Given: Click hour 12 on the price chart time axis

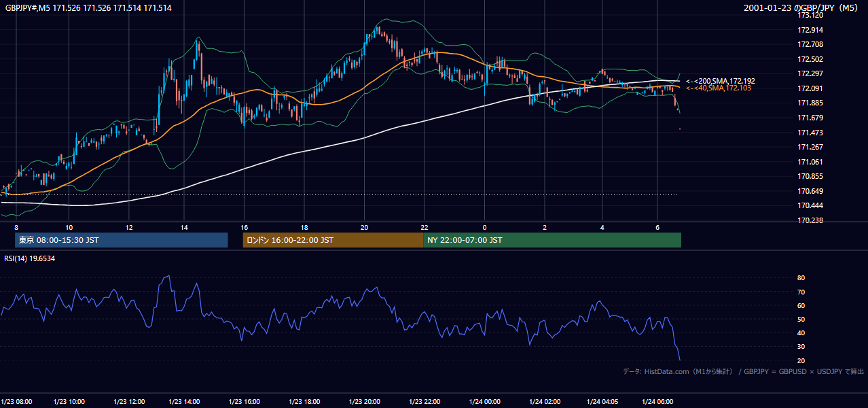Looking at the screenshot, I should (x=129, y=227).
